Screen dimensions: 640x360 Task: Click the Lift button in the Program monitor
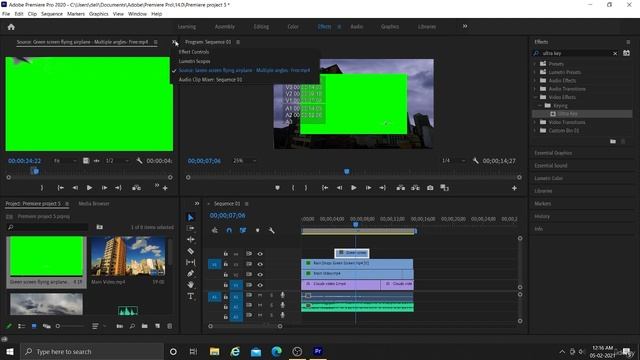[401, 188]
